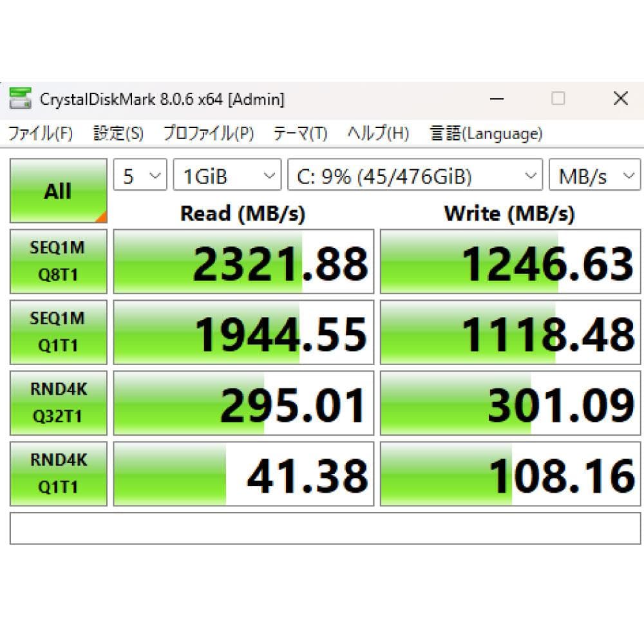Start the RND4K Q32T1 test
The image size is (644, 644).
coord(57,403)
